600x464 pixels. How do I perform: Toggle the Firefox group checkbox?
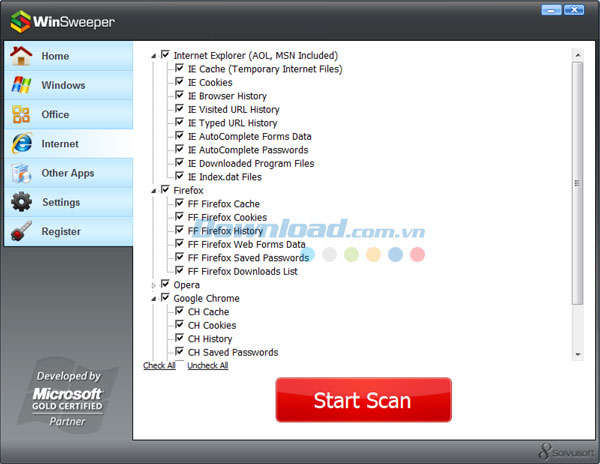165,189
